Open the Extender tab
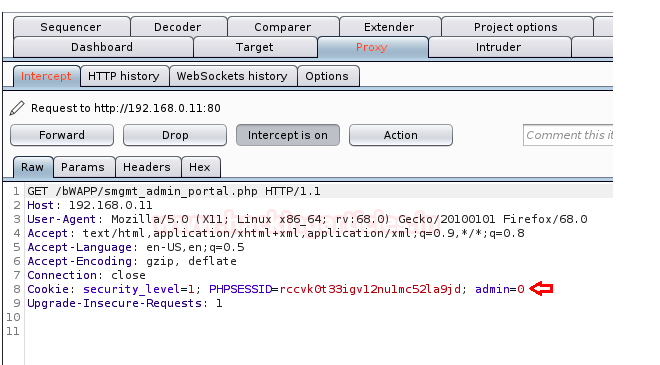Viewport: 660px width, 365px height. [389, 27]
